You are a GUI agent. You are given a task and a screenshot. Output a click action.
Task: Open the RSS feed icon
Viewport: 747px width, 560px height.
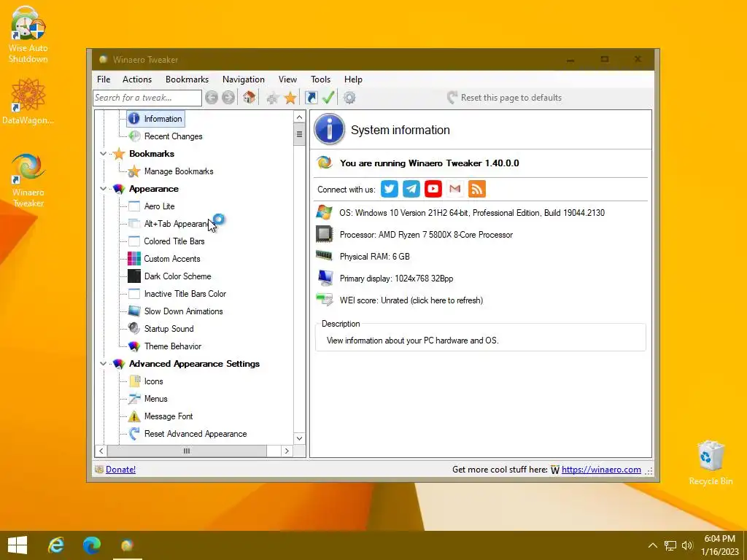click(x=477, y=189)
